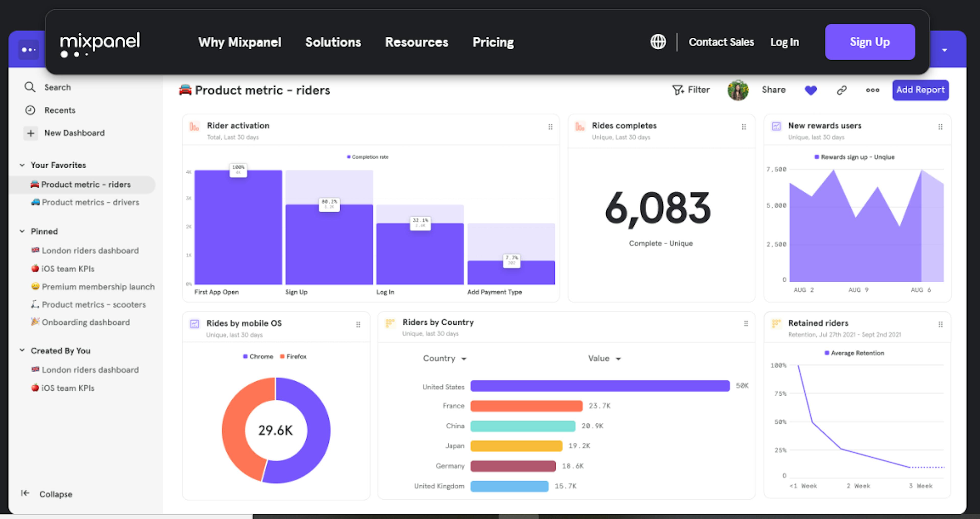The height and width of the screenshot is (519, 980).
Task: Open Product metrics - scooters dashboard
Action: point(88,304)
